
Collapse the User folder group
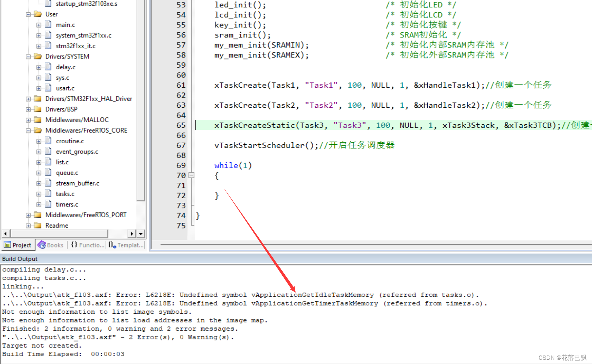point(28,14)
